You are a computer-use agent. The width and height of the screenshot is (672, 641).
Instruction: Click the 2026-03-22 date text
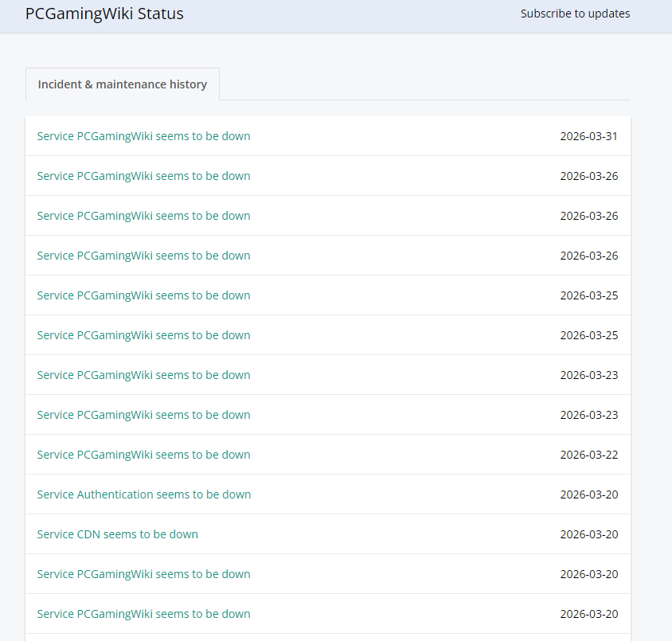point(589,455)
